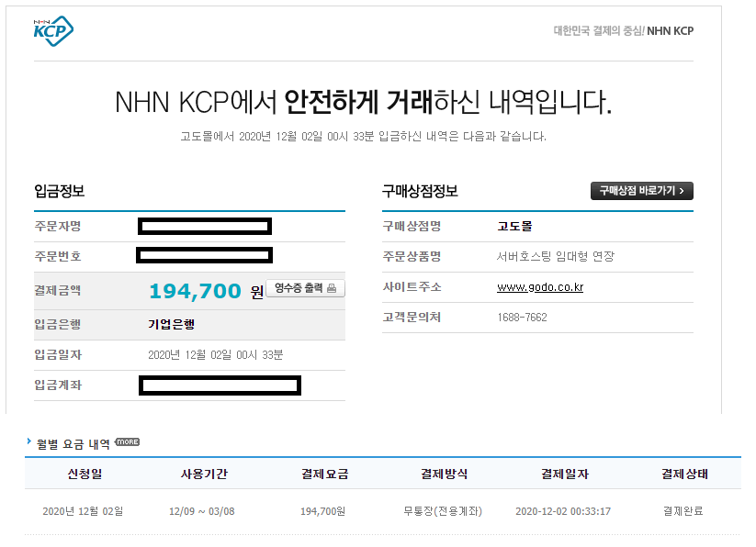Click the 고도몰 store name value

click(x=515, y=226)
